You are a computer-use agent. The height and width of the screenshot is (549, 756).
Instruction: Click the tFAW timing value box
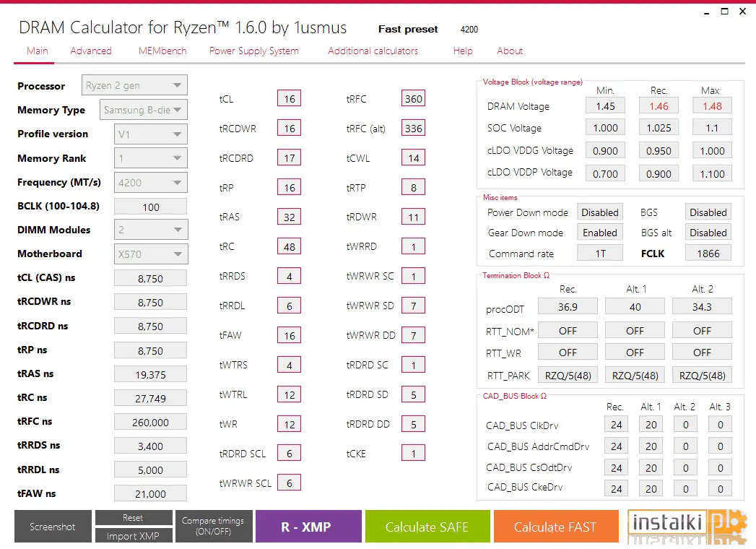coord(290,336)
